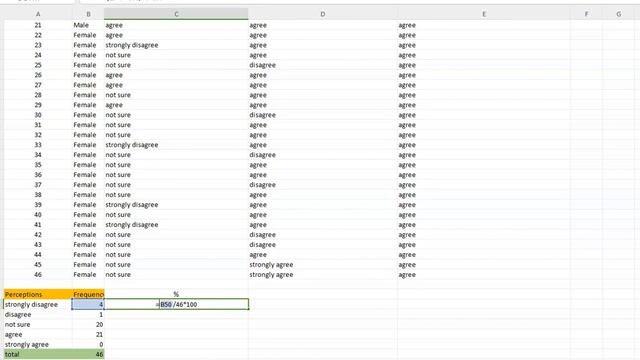640x360 pixels.
Task: Click 'not sure' label in Perceptions table
Action: [18, 324]
